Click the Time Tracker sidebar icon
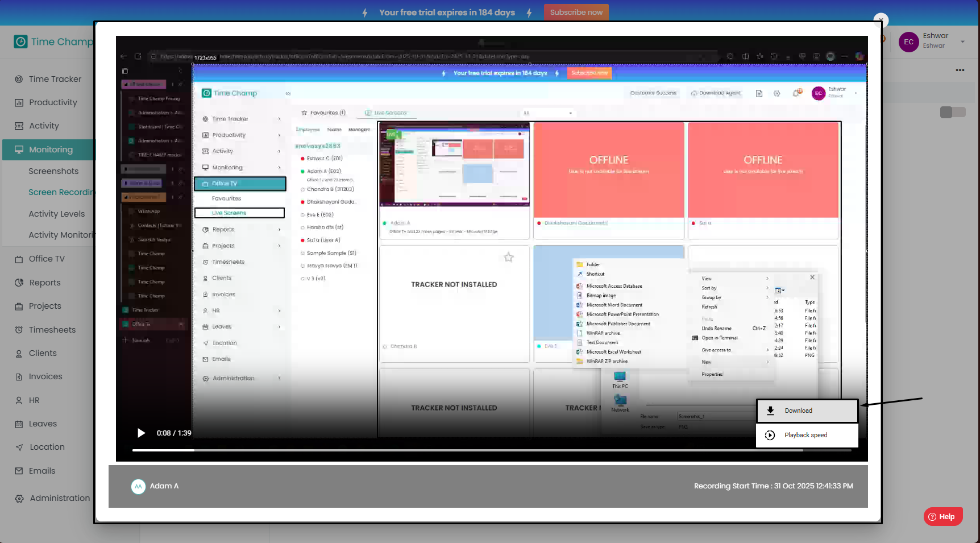 [19, 79]
